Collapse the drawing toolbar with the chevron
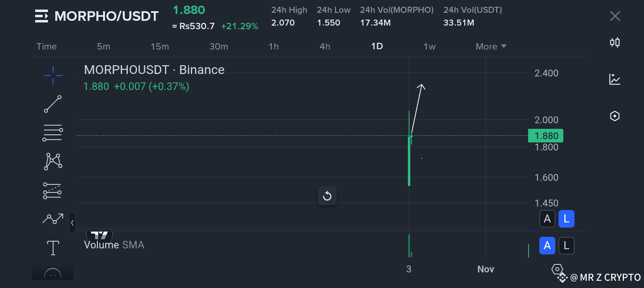 72,223
